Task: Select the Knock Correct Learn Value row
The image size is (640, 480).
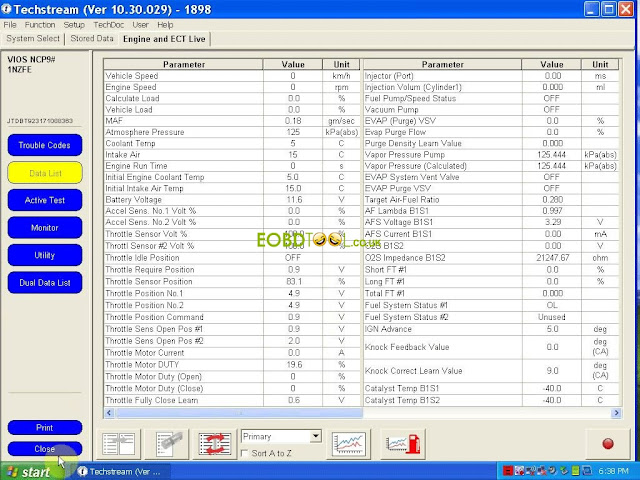Action: [491, 371]
